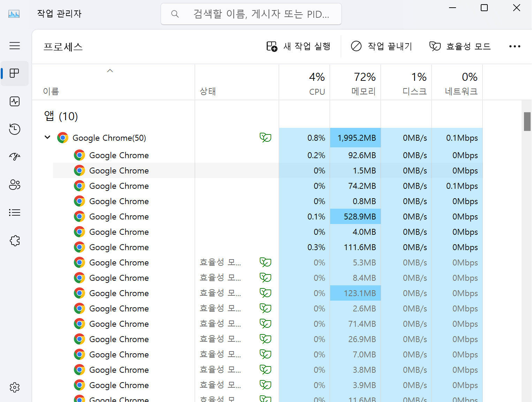Open the Startup apps page in the sidebar
This screenshot has height=402, width=532.
(x=15, y=157)
